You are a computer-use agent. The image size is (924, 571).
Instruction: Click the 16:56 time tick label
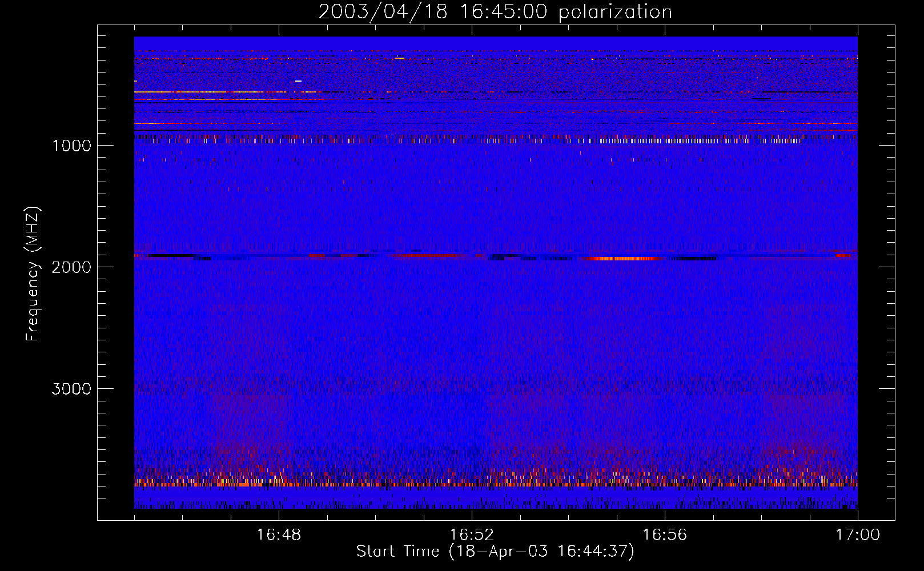click(665, 535)
